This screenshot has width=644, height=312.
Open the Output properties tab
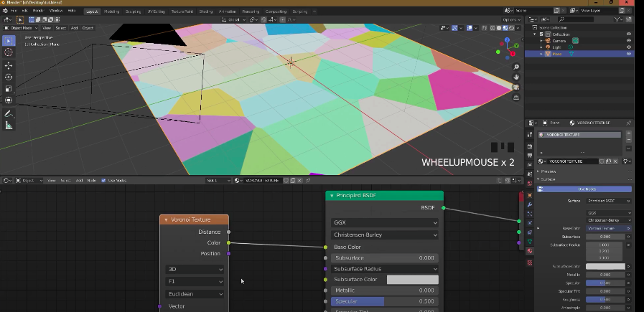[530, 156]
